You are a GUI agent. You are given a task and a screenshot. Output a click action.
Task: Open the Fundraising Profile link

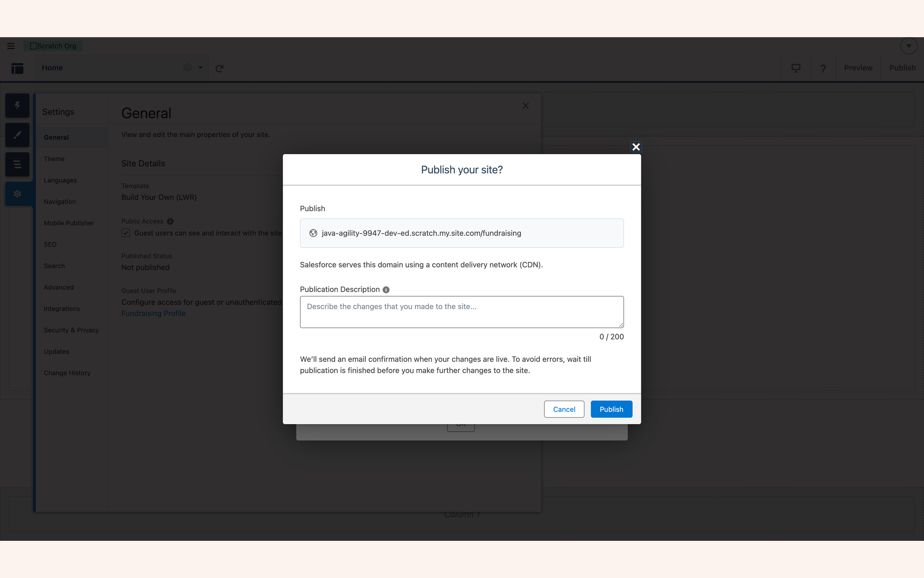153,313
